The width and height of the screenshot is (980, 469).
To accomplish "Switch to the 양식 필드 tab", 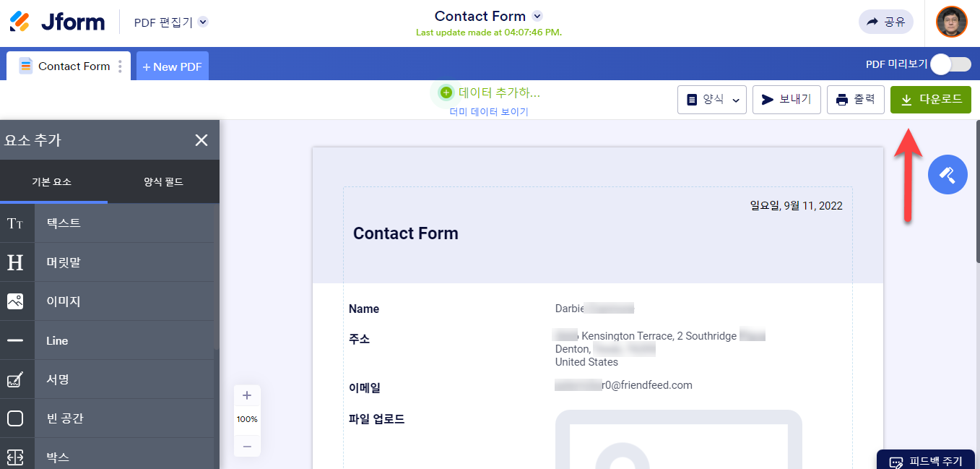I will pos(163,182).
